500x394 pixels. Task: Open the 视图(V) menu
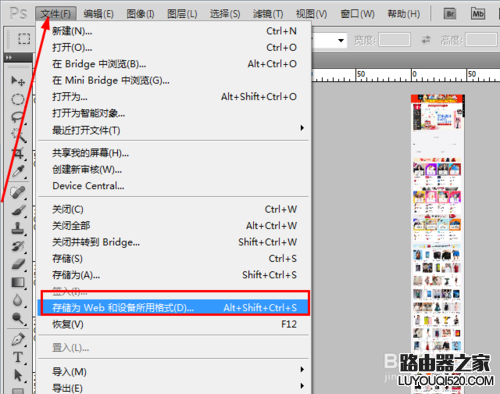pyautogui.click(x=311, y=14)
